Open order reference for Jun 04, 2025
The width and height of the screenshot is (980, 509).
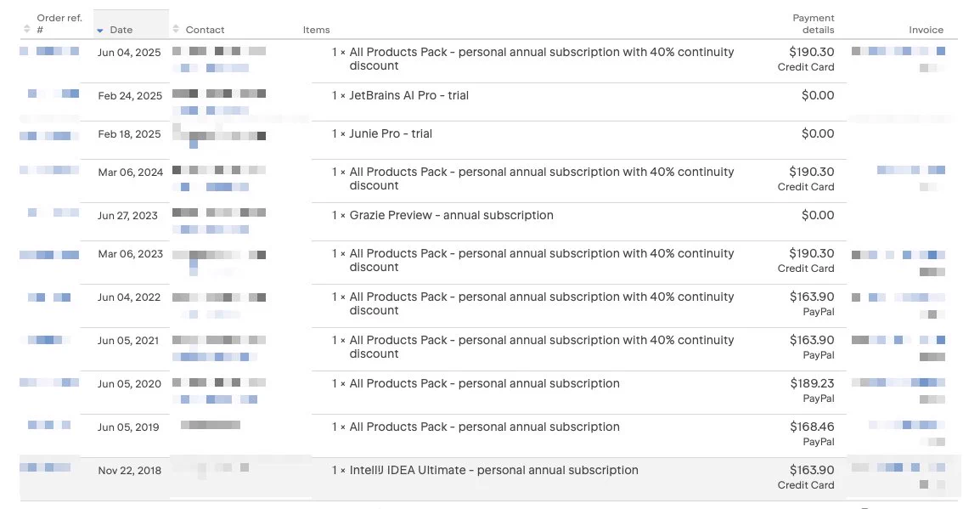(x=49, y=51)
